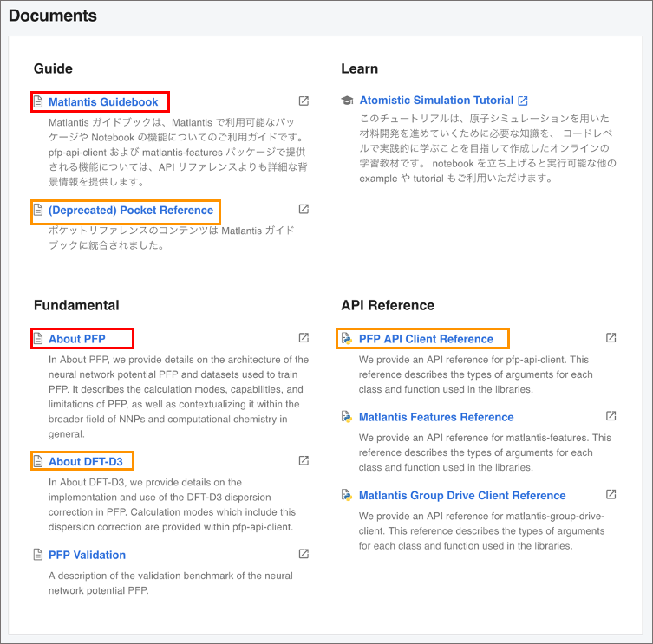Open the Atomistic Simulation Tutorial link
The image size is (653, 644).
pyautogui.click(x=436, y=101)
